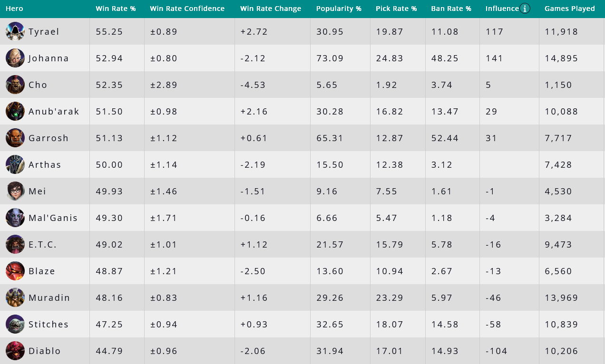This screenshot has height=364, width=605.
Task: Click Johanna's ban rate 48.25
Action: (445, 58)
